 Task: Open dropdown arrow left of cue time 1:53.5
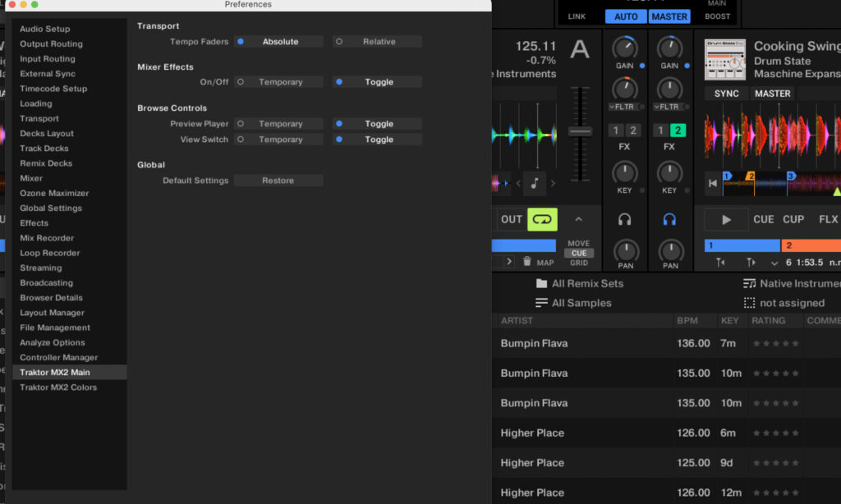[x=774, y=263]
